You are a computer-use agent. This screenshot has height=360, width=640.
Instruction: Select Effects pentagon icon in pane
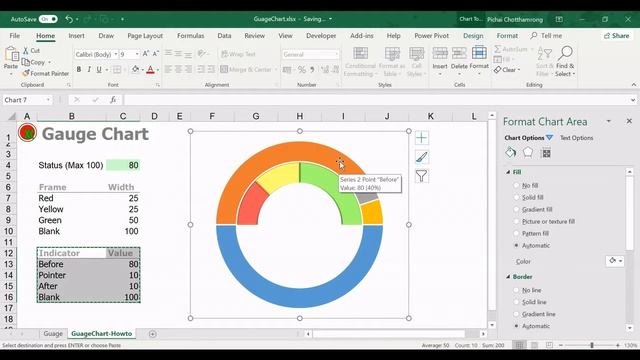click(528, 153)
